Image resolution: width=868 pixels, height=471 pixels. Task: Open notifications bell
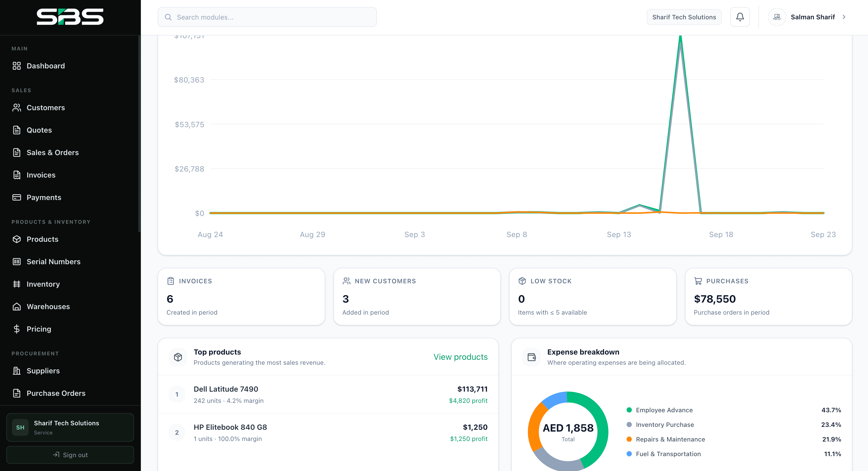pos(740,17)
